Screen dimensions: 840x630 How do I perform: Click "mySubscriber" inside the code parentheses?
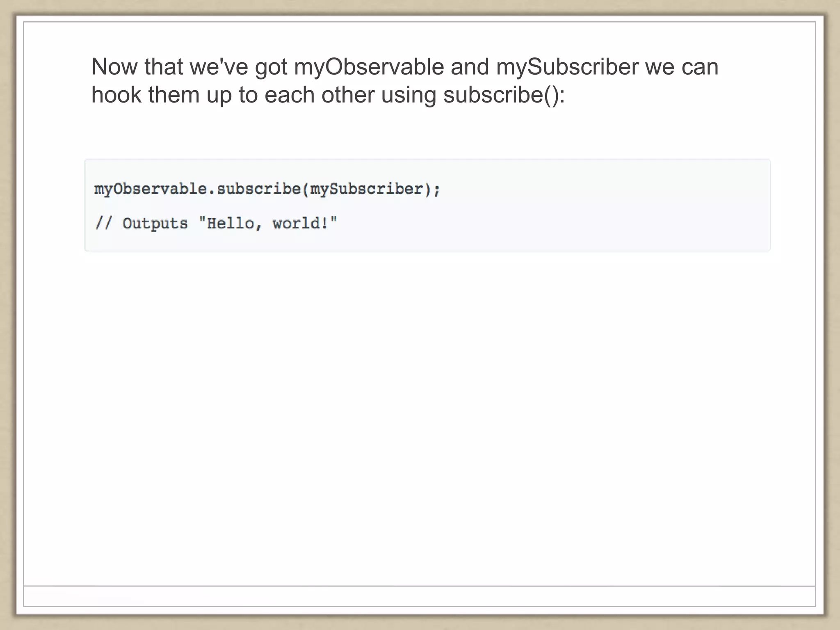pyautogui.click(x=366, y=189)
